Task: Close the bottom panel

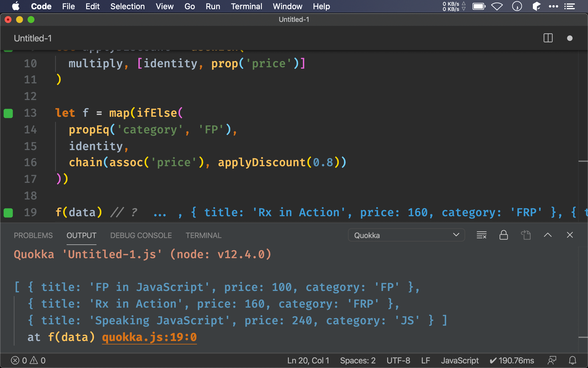Action: tap(570, 235)
